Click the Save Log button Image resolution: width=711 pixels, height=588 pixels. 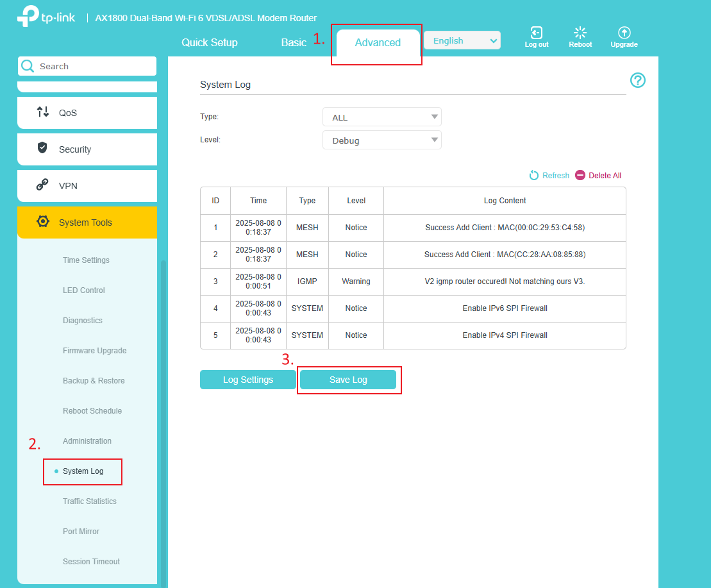tap(348, 380)
